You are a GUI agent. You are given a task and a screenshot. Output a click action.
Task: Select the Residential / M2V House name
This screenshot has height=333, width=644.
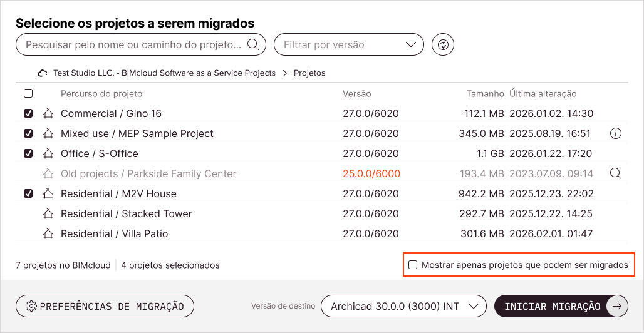(x=118, y=194)
